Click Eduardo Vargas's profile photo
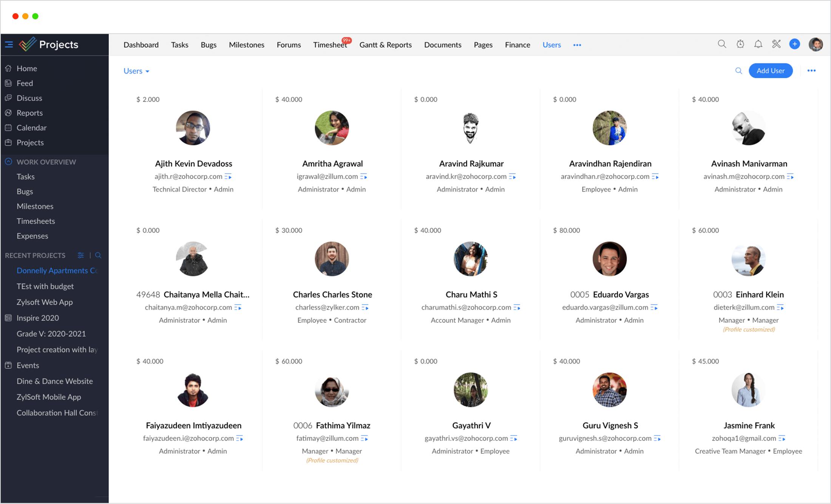The width and height of the screenshot is (831, 504). pos(609,259)
